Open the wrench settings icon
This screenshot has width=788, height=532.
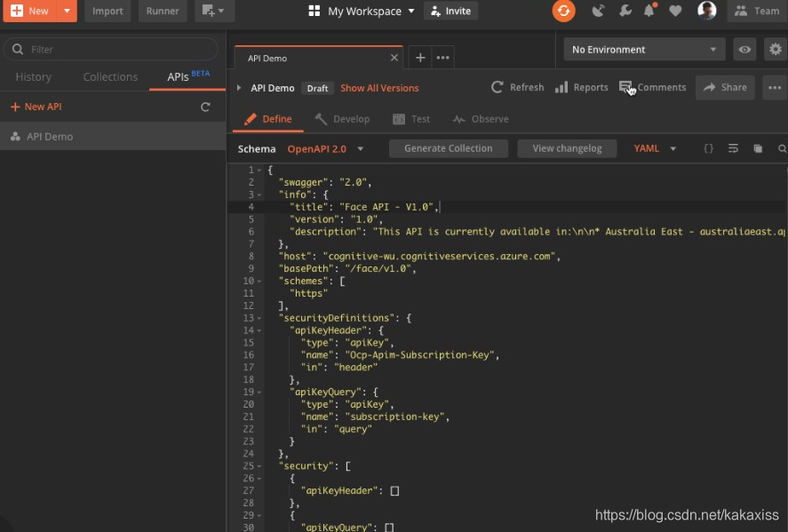[625, 11]
